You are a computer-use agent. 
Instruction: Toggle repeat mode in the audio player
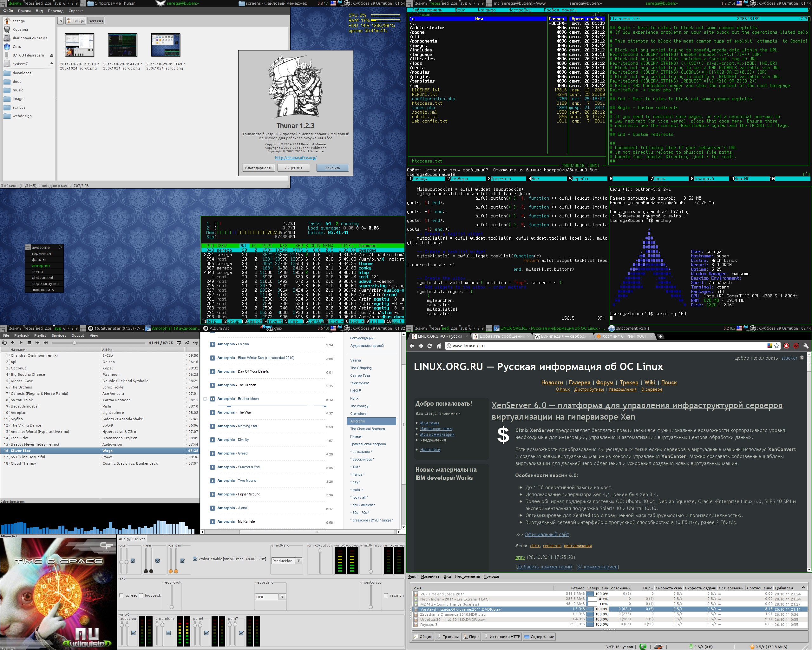pyautogui.click(x=179, y=342)
